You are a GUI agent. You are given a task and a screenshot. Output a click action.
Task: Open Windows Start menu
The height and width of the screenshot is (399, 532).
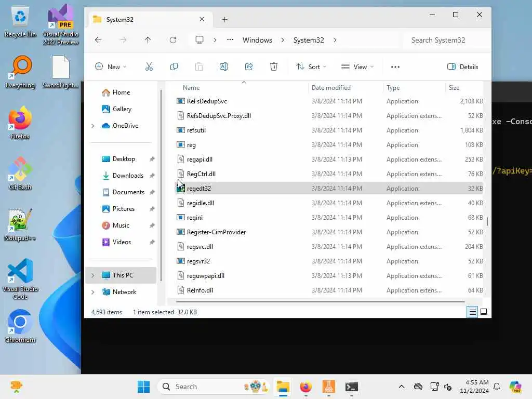click(143, 387)
